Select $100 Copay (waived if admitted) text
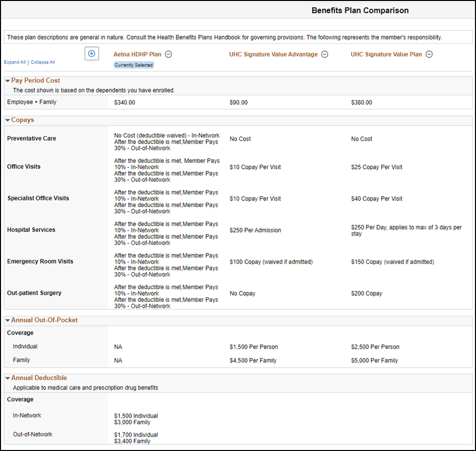 [x=271, y=262]
